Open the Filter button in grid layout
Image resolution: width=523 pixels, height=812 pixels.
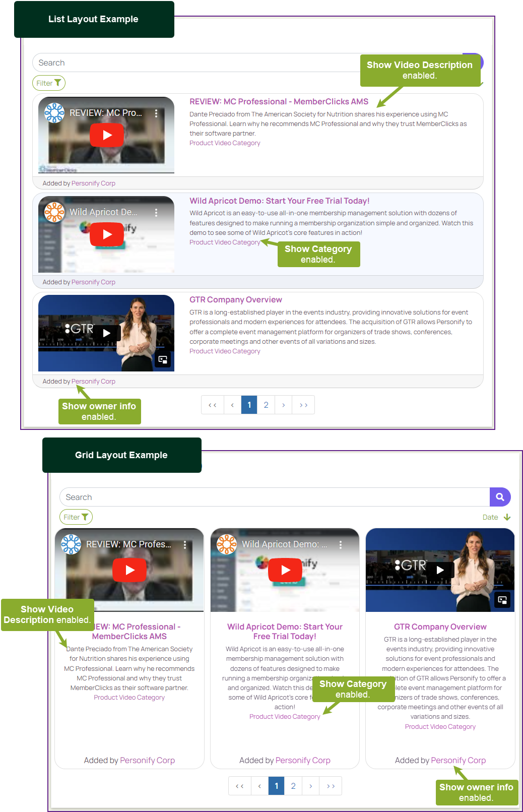click(76, 517)
